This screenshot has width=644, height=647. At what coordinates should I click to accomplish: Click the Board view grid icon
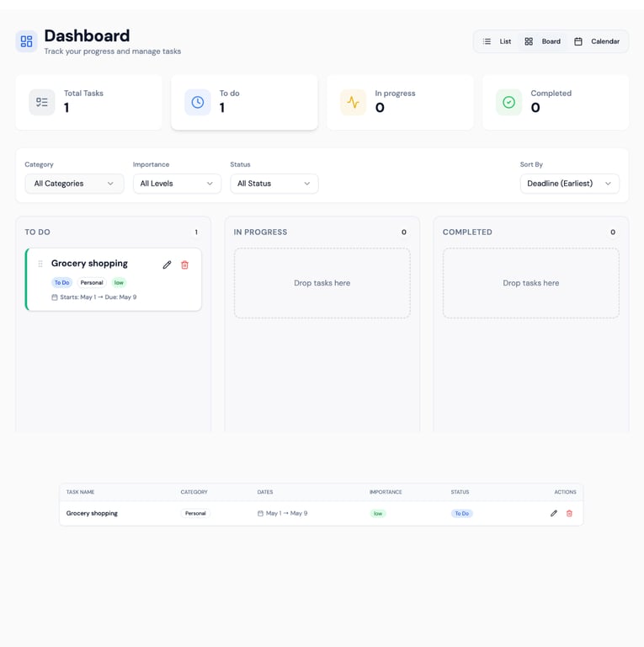pos(529,41)
